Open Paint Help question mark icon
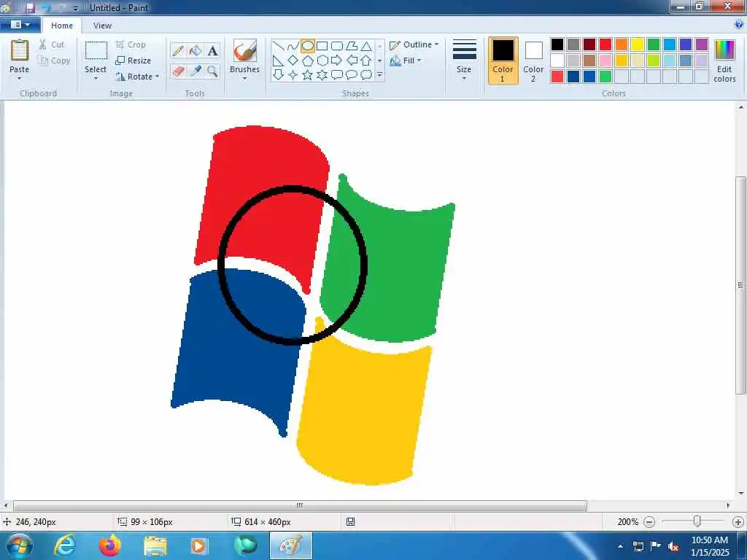Viewport: 747px width, 560px height. point(739,25)
